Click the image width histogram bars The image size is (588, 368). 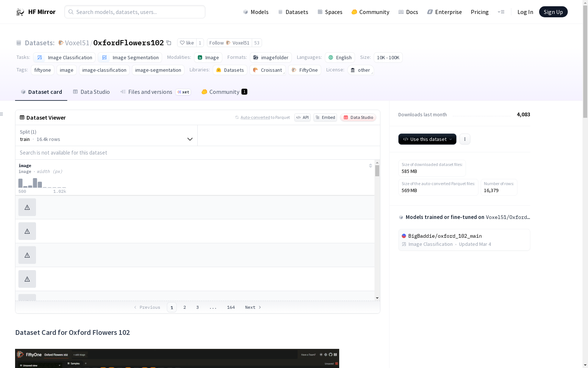pos(42,183)
